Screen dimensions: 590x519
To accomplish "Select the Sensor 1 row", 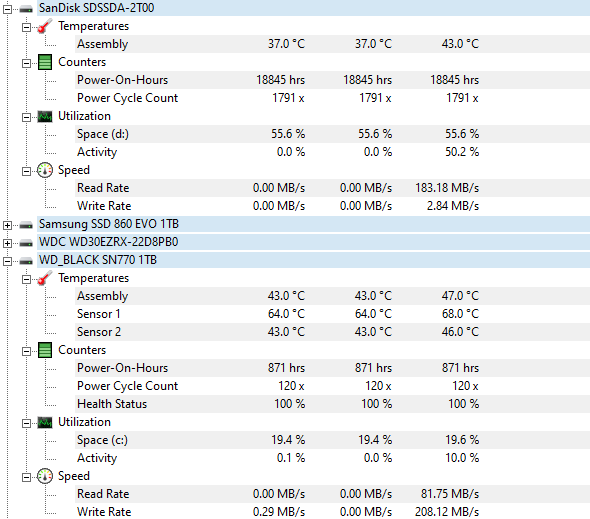I will (332, 314).
